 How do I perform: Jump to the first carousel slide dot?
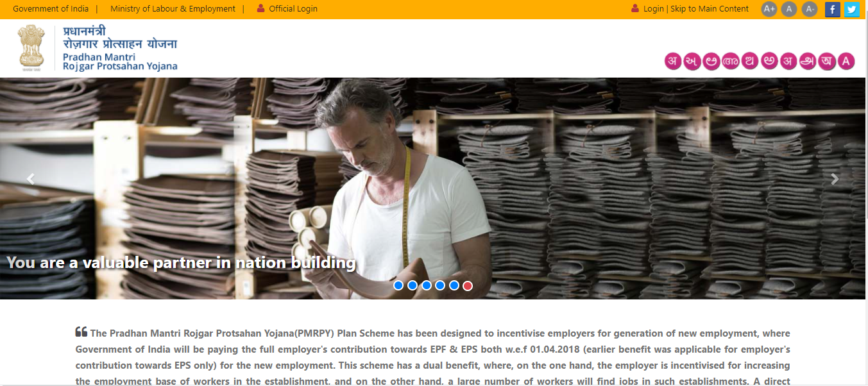point(398,285)
